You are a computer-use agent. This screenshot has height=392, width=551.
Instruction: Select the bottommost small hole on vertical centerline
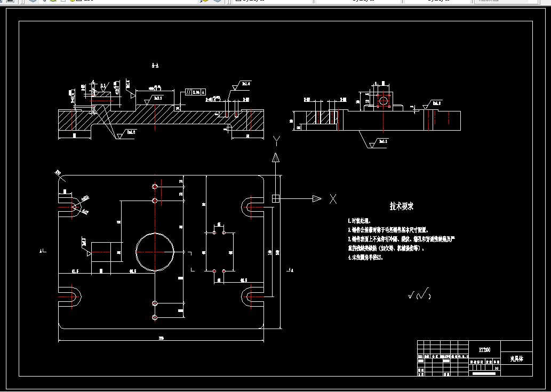click(x=155, y=317)
